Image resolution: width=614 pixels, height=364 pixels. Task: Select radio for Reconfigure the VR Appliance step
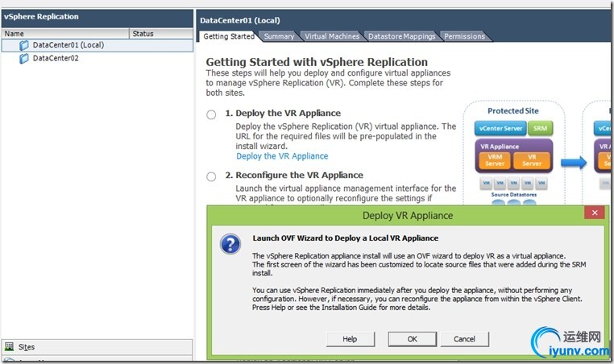pyautogui.click(x=211, y=176)
